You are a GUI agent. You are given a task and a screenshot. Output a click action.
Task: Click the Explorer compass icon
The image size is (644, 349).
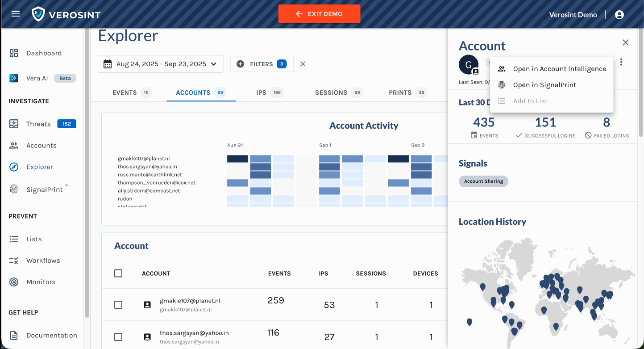pyautogui.click(x=14, y=167)
